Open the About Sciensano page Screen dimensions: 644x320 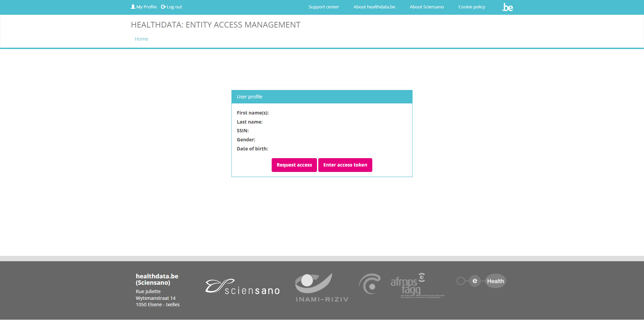[x=426, y=7]
